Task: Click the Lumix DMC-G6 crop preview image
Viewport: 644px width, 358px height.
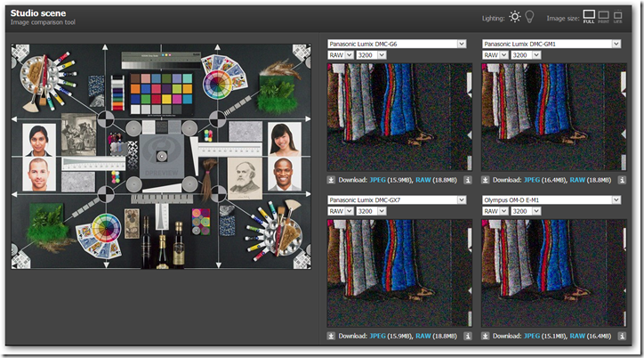Action: [x=399, y=118]
